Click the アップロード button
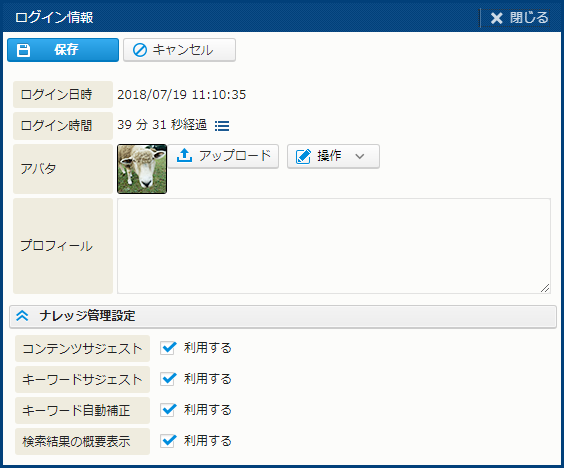564x468 pixels. [223, 156]
